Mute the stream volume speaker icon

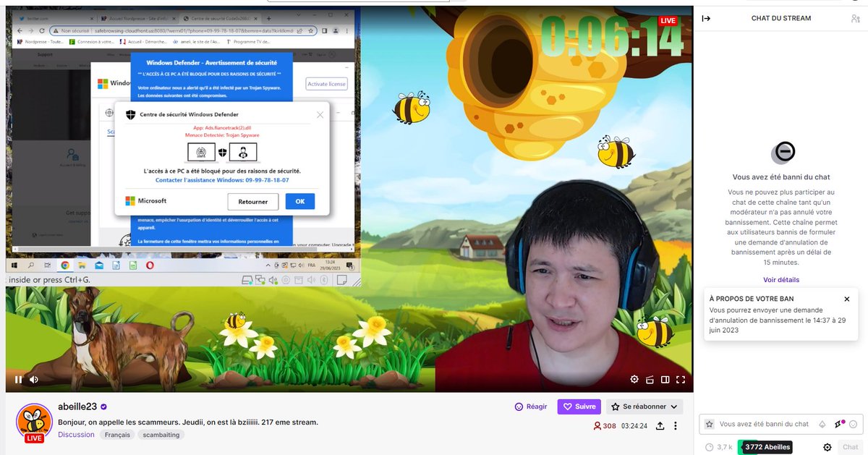pyautogui.click(x=34, y=379)
